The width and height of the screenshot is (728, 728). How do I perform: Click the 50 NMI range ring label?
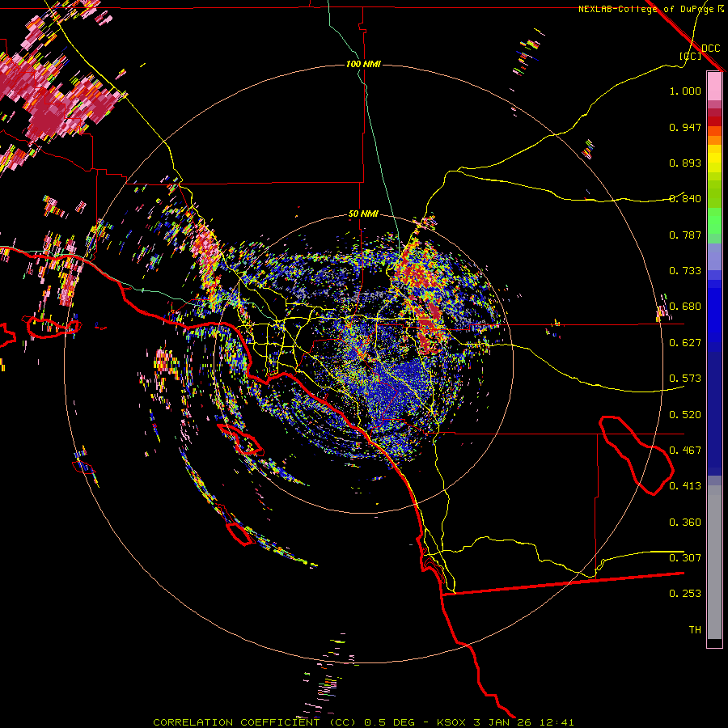coord(363,214)
